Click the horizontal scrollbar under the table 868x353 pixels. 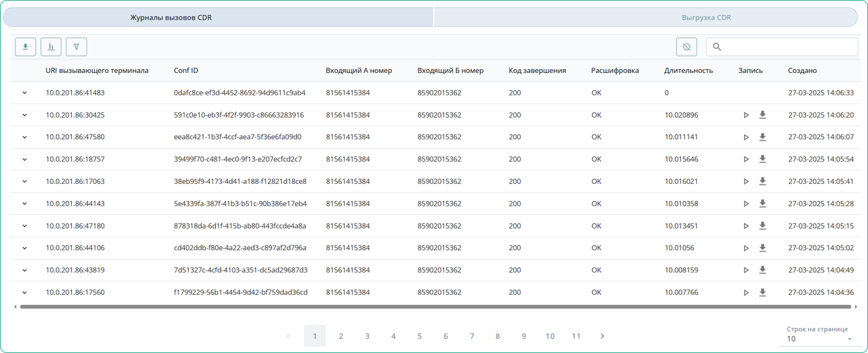point(433,307)
